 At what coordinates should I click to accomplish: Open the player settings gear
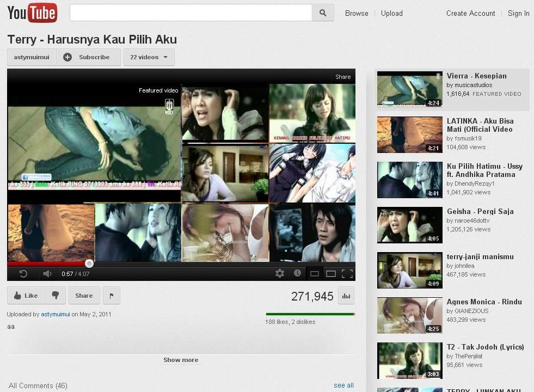280,273
